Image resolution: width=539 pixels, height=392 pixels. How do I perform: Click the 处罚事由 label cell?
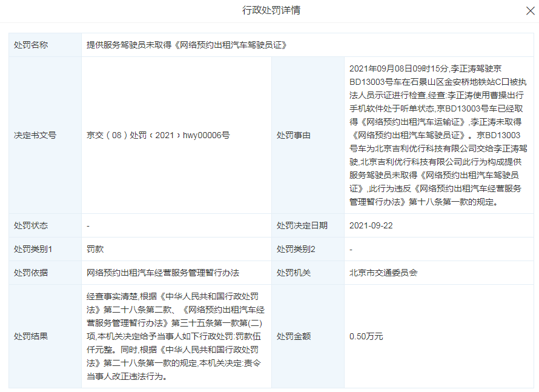294,135
